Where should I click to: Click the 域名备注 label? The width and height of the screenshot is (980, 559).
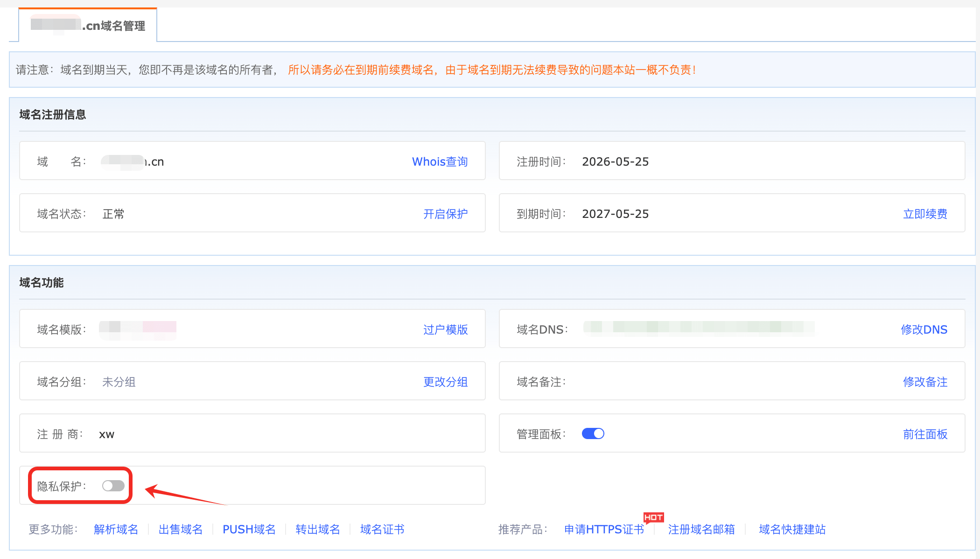(x=541, y=382)
